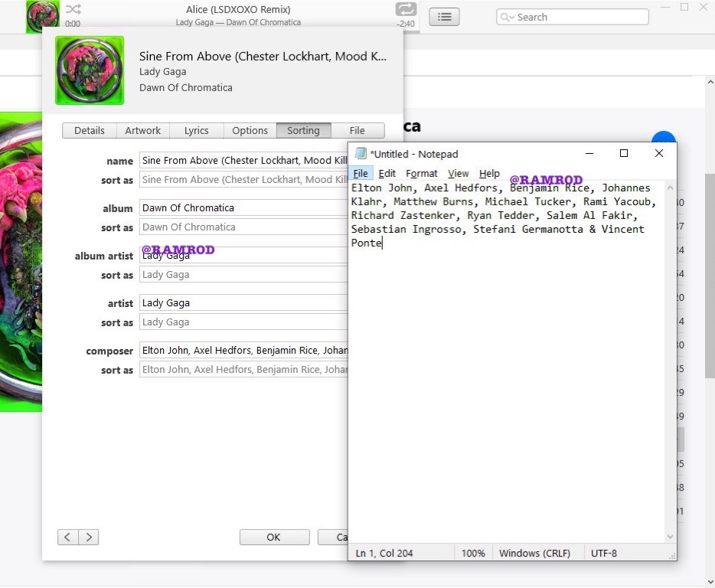Open Notepad View menu

[458, 173]
